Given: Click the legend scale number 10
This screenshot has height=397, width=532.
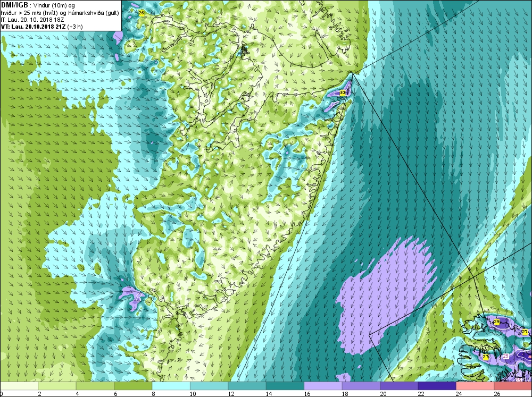Looking at the screenshot, I should [193, 394].
